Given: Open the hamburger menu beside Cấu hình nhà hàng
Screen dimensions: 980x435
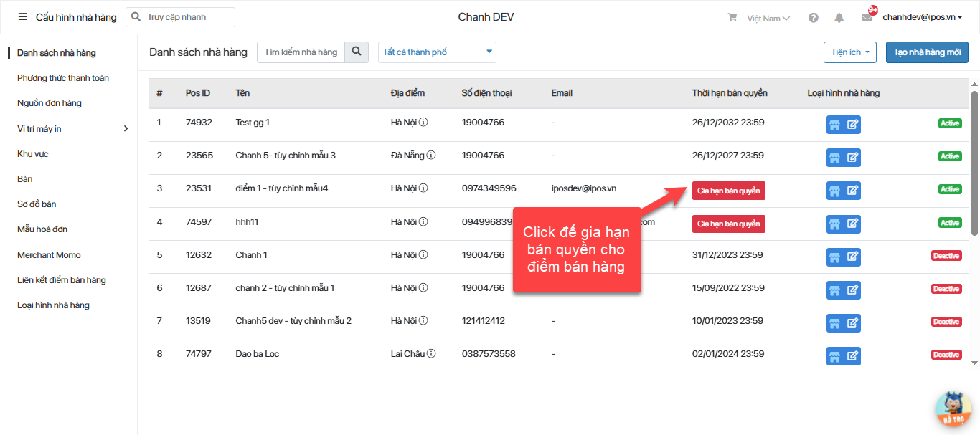Looking at the screenshot, I should (x=23, y=17).
